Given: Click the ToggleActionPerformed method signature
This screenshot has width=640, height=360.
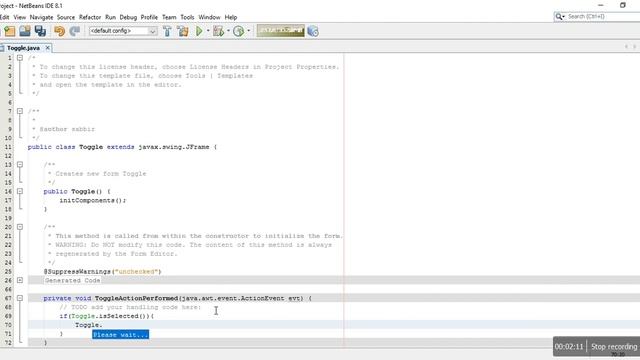Looking at the screenshot, I should tap(178, 298).
